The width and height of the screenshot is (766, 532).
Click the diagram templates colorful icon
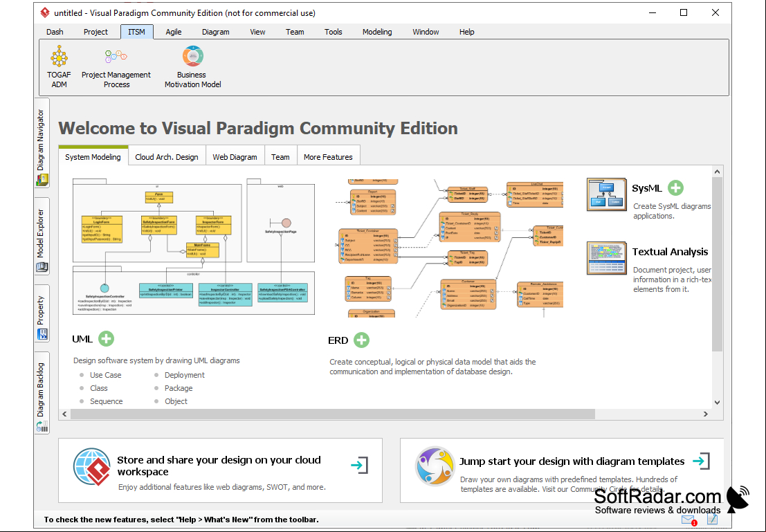pyautogui.click(x=434, y=466)
